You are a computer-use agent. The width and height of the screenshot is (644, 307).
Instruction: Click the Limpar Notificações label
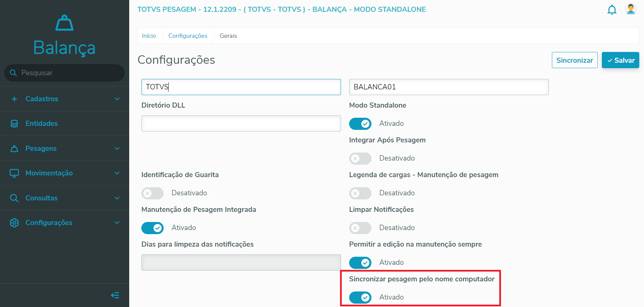(382, 210)
